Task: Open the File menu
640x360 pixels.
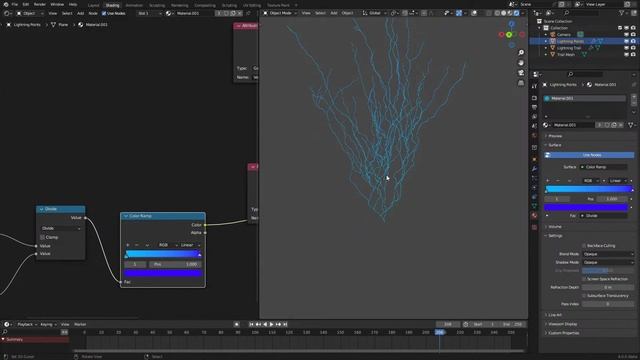Action: click(x=15, y=4)
